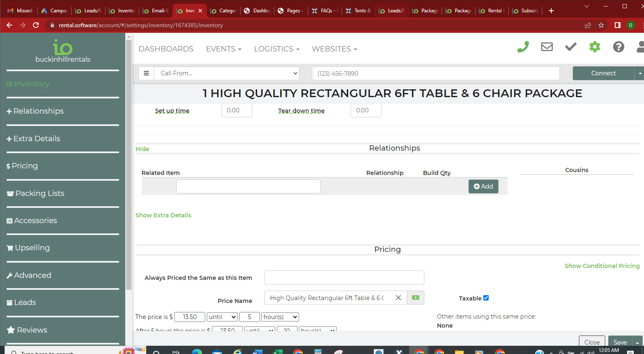The height and width of the screenshot is (354, 644).
Task: Toggle the Taxable checkbox
Action: [x=486, y=298]
